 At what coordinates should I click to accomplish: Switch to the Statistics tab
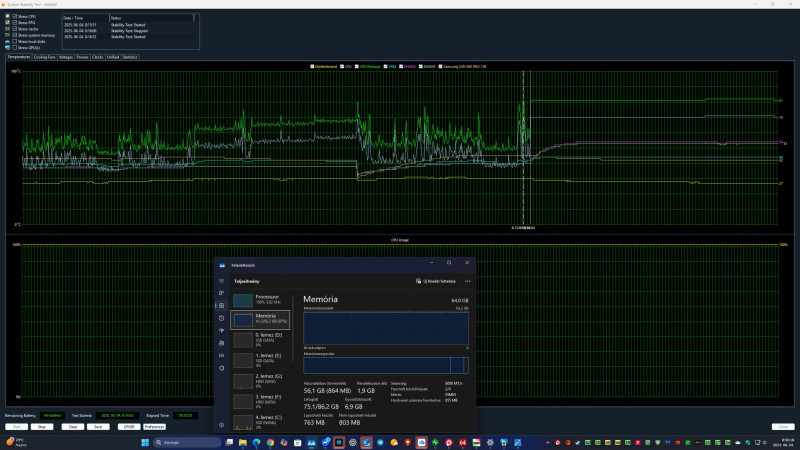(130, 57)
